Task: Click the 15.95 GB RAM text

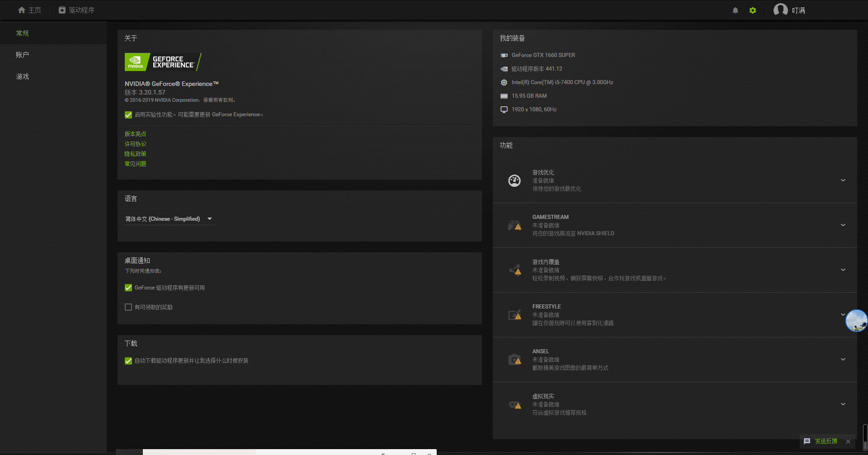Action: (x=529, y=96)
